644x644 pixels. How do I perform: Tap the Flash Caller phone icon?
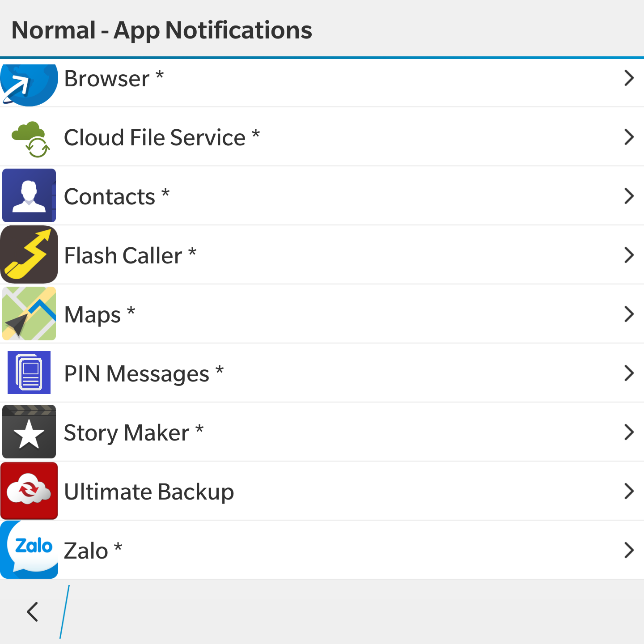tap(29, 254)
